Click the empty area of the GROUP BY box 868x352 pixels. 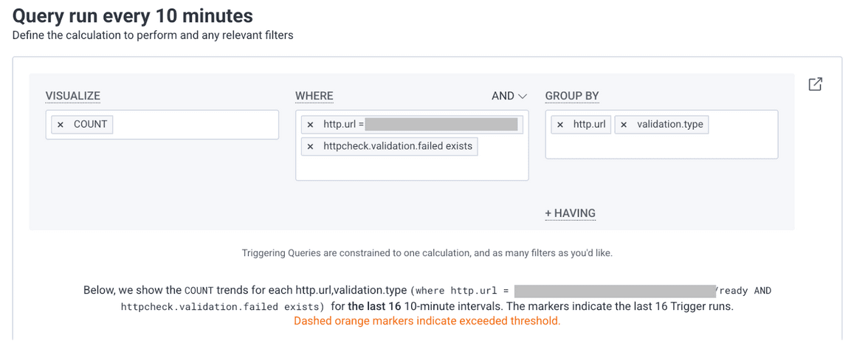661,147
